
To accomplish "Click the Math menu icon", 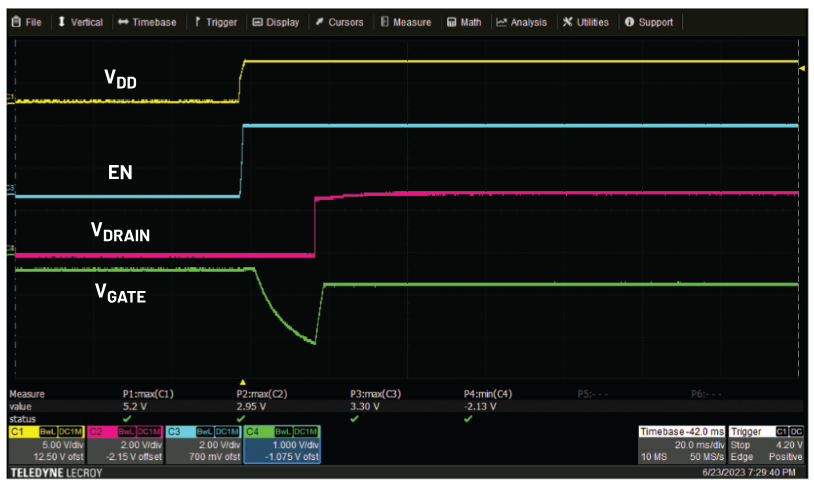I will [x=452, y=22].
